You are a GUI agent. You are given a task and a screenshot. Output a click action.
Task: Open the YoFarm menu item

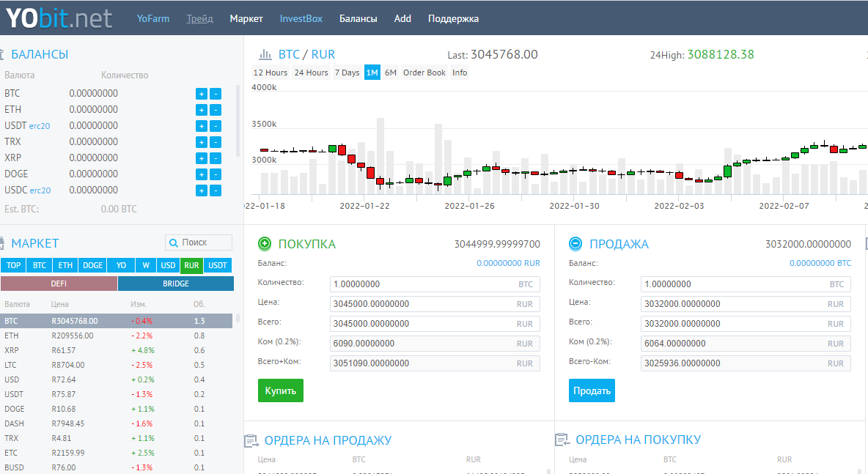click(x=153, y=18)
